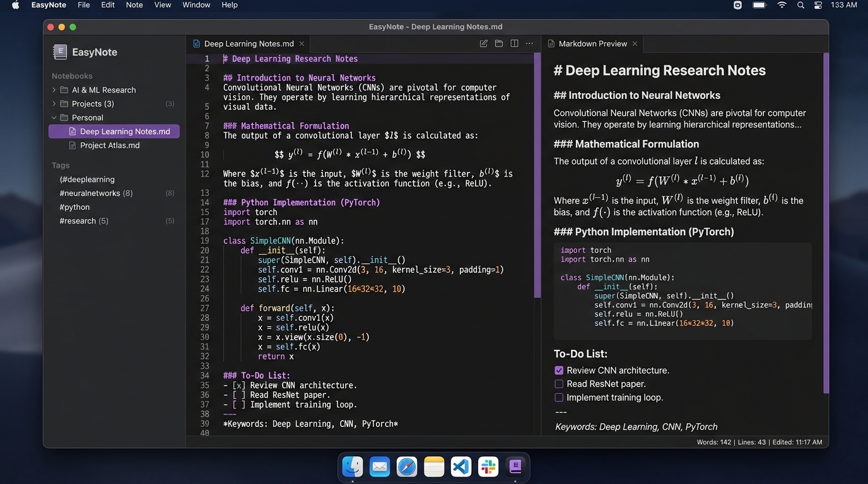Expand the AI & ML Research notebook
The image size is (868, 484).
point(54,90)
